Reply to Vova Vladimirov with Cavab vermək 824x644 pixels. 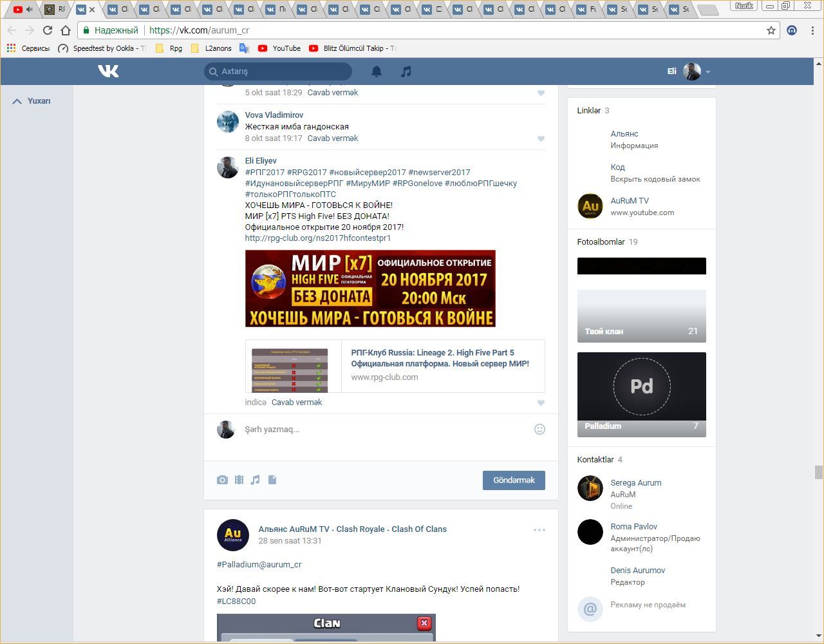[333, 138]
